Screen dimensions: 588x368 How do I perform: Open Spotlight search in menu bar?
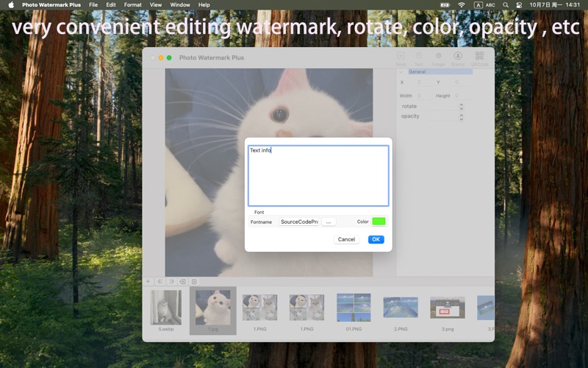[x=506, y=5]
